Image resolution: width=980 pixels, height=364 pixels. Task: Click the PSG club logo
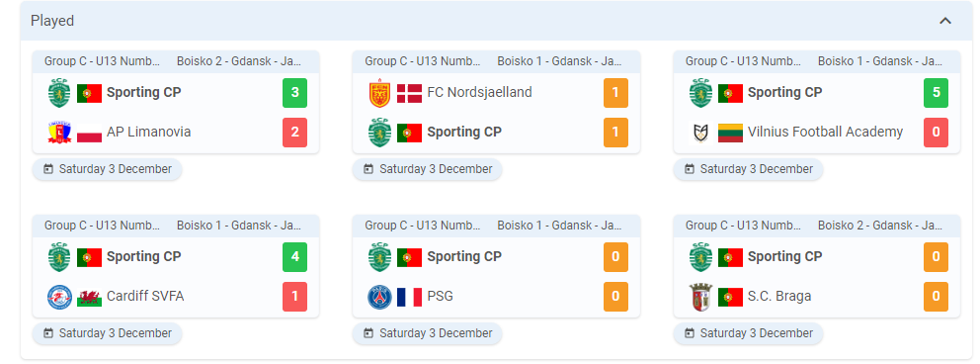[x=380, y=297]
